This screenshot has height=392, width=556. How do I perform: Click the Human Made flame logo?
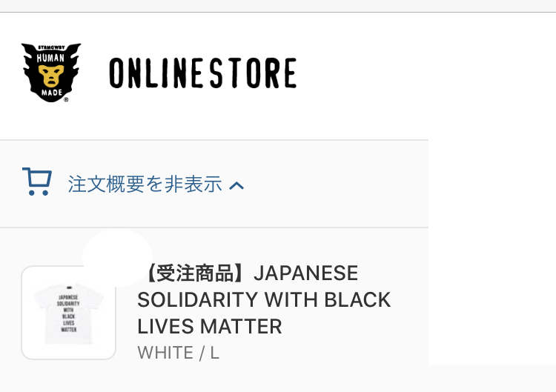tap(51, 73)
